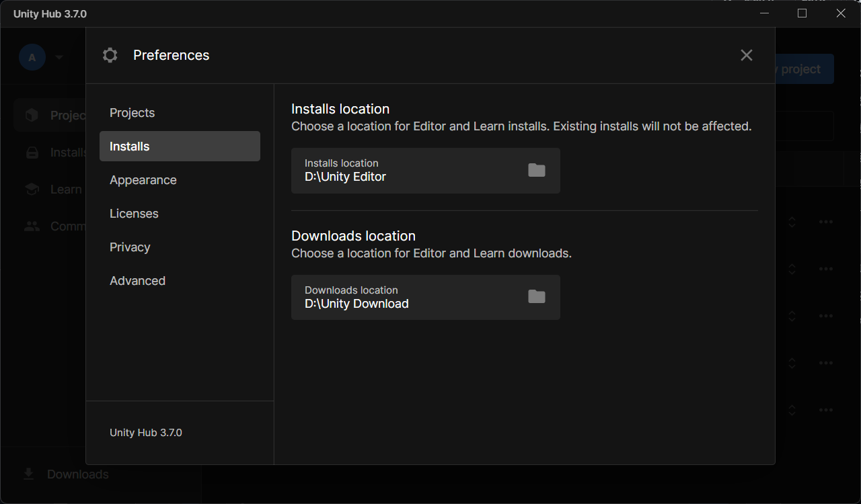Minimize the Unity Hub window

point(764,13)
